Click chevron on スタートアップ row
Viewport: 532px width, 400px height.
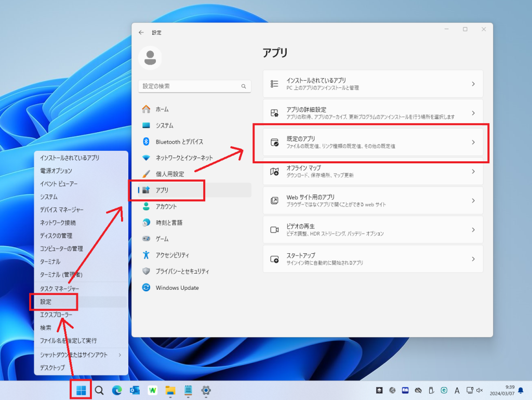pos(473,259)
